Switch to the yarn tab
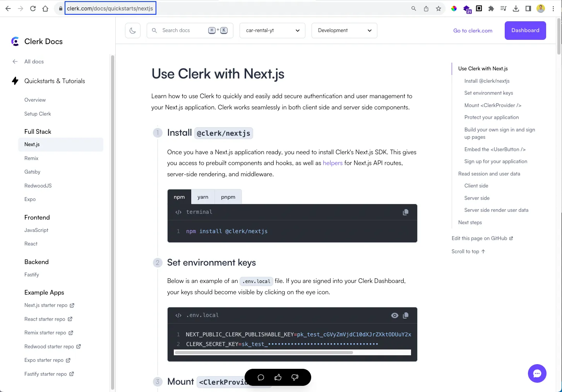The image size is (562, 392). [203, 197]
